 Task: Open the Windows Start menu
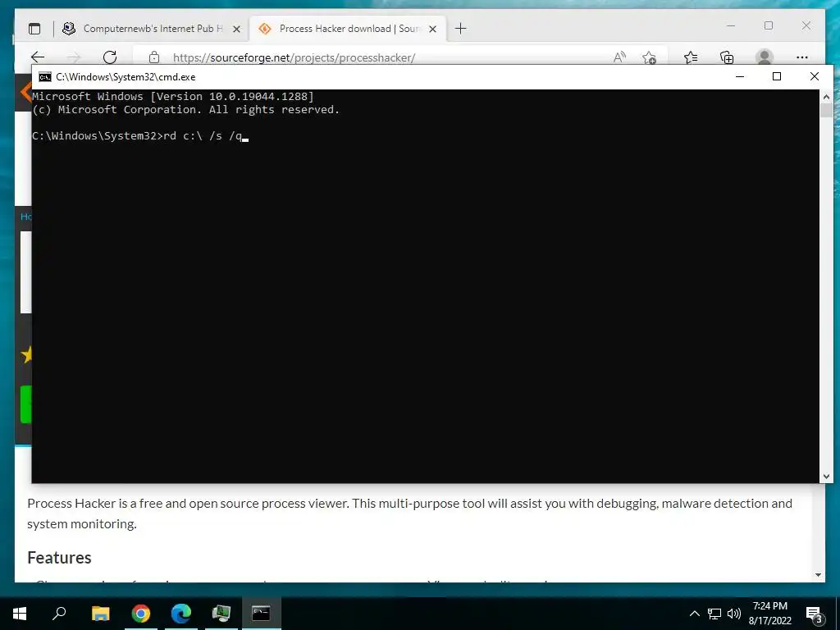[x=20, y=613]
